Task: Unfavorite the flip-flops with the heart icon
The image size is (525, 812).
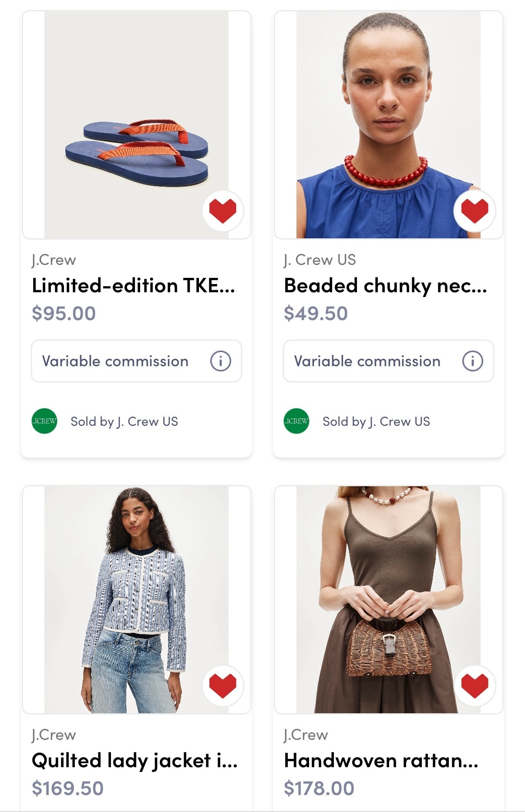Action: tap(223, 211)
